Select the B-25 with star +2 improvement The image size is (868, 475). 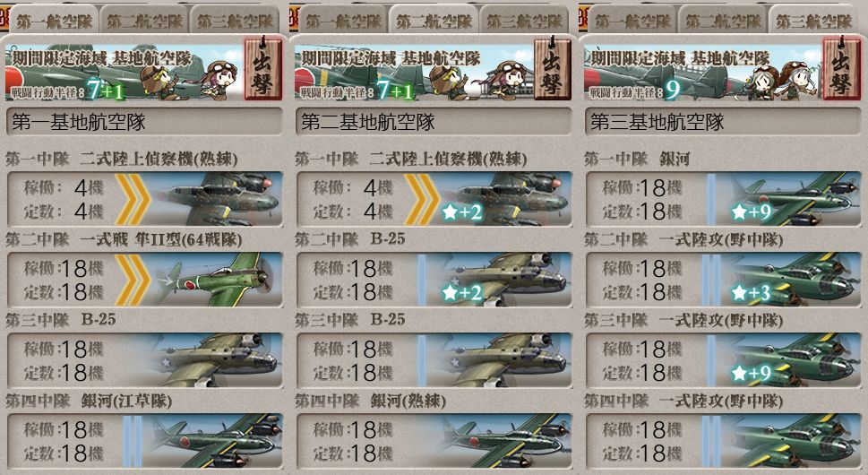(434, 280)
